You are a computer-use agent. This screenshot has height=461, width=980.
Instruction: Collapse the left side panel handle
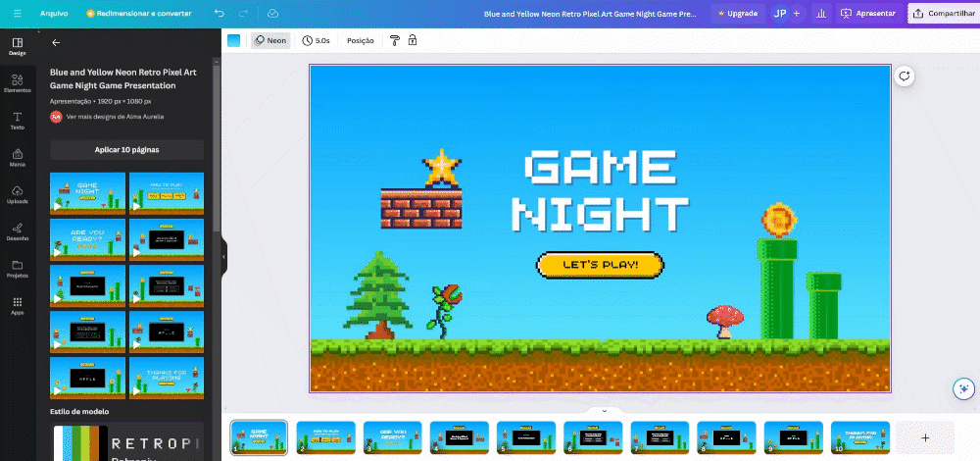click(223, 256)
